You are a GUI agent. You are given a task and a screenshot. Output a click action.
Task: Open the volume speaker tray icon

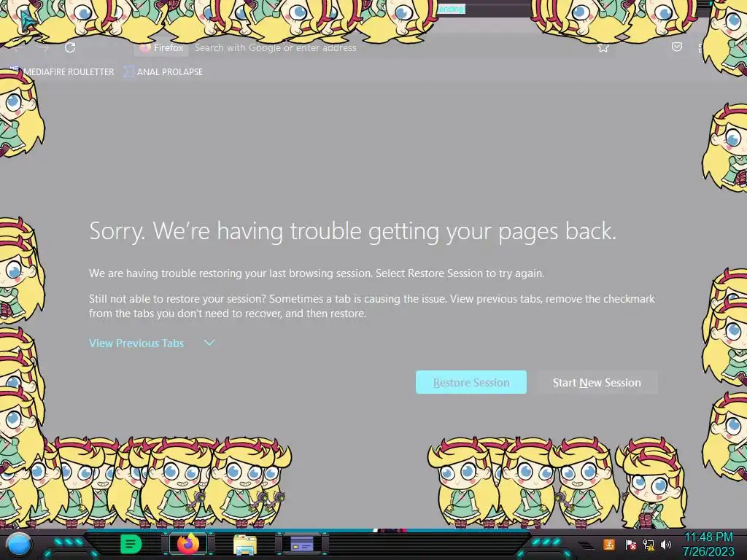[x=666, y=544]
